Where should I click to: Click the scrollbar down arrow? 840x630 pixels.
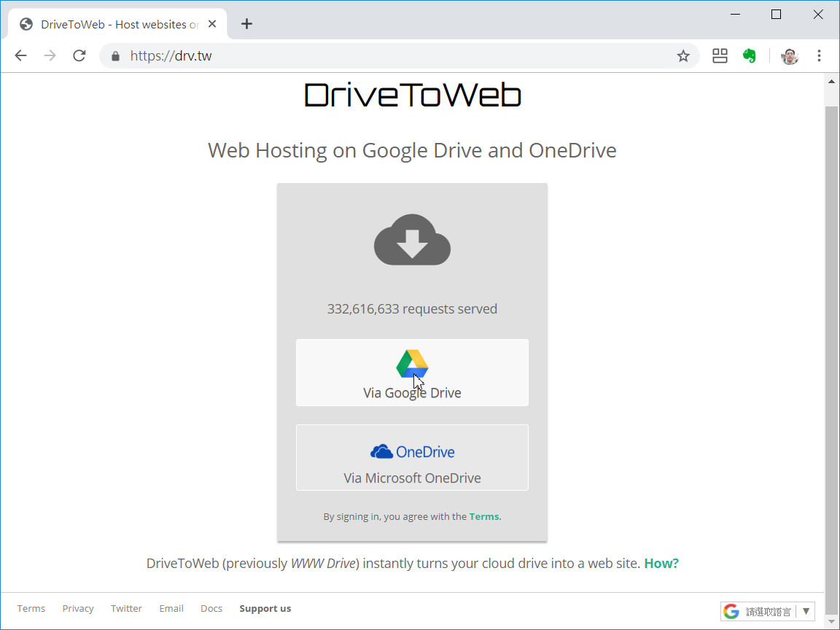point(832,622)
